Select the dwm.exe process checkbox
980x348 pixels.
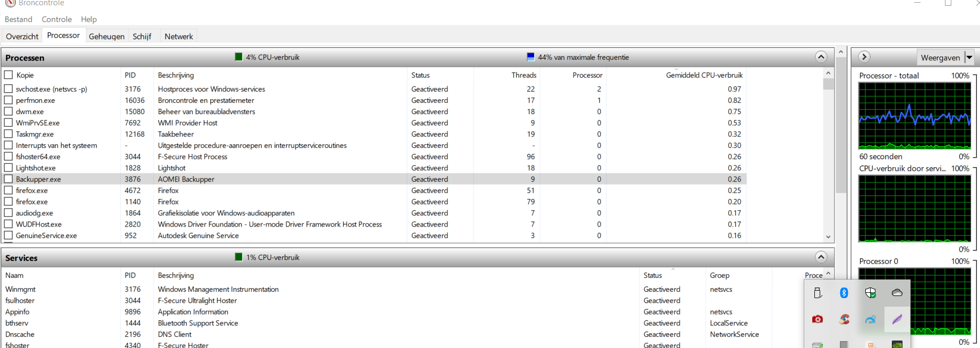coord(8,111)
